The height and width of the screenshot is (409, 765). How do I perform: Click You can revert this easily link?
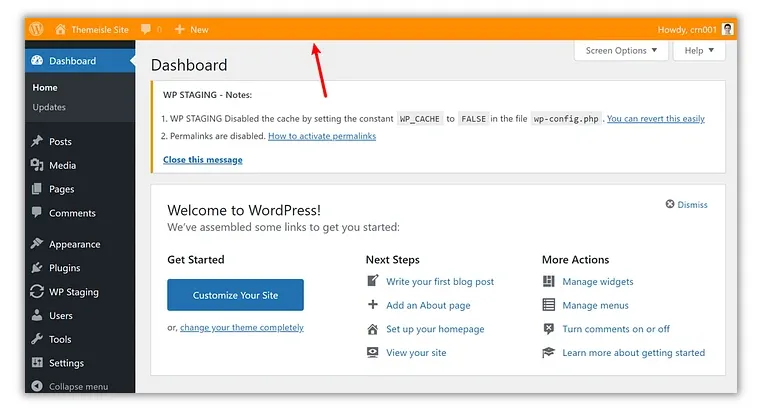click(x=656, y=119)
